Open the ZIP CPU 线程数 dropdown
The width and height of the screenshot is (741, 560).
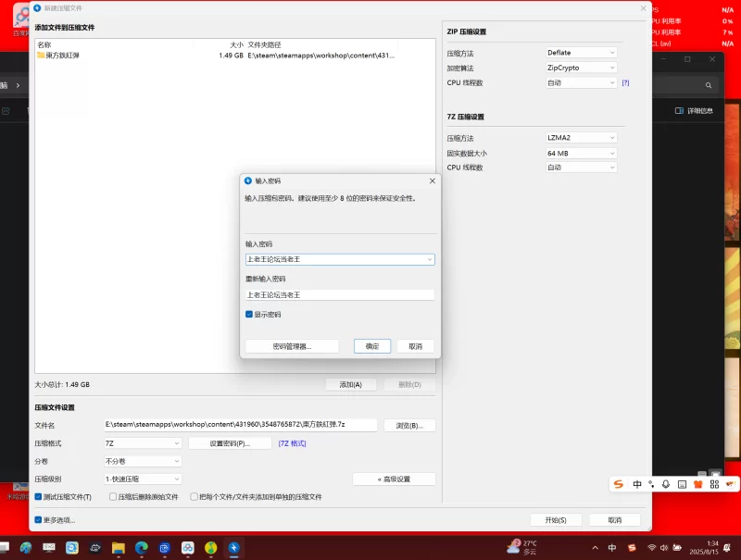(x=582, y=82)
